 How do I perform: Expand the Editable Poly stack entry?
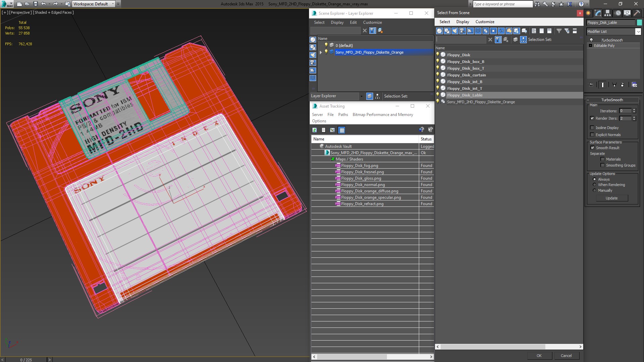click(590, 46)
